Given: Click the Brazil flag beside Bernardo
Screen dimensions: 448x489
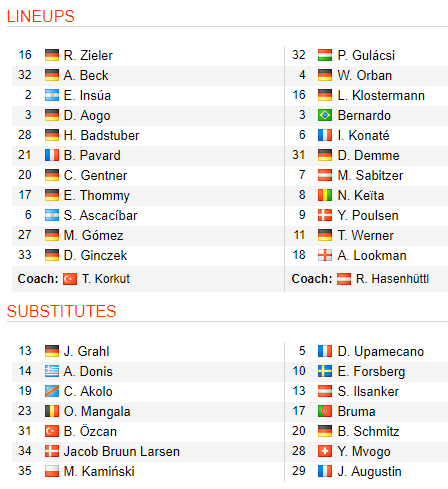Looking at the screenshot, I should click(325, 115).
